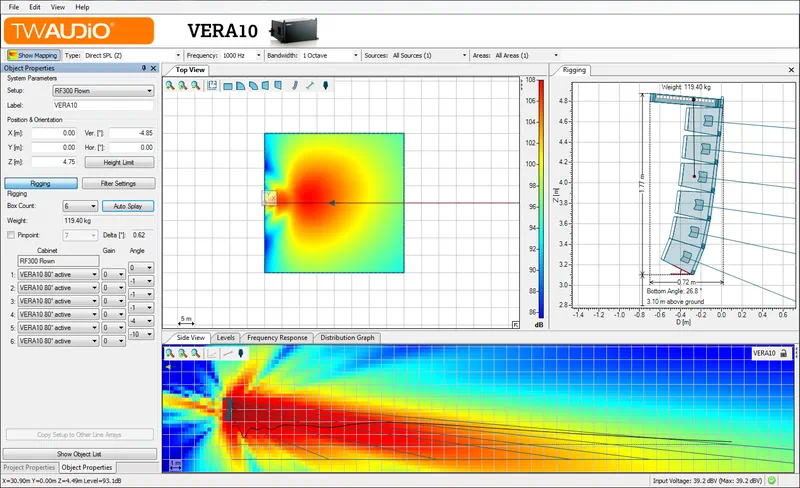800x488 pixels.
Task: Click the Hor. [°] field showing 0.00
Action: 132,147
